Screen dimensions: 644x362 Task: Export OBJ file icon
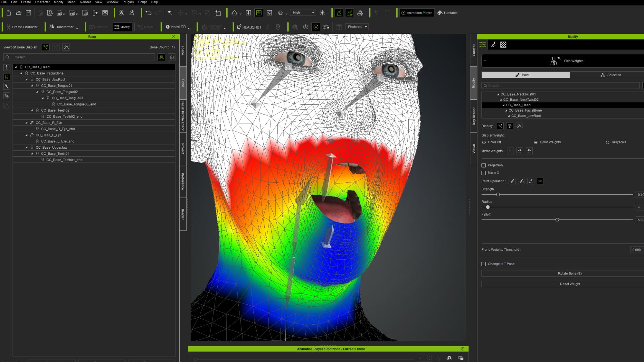click(x=60, y=13)
